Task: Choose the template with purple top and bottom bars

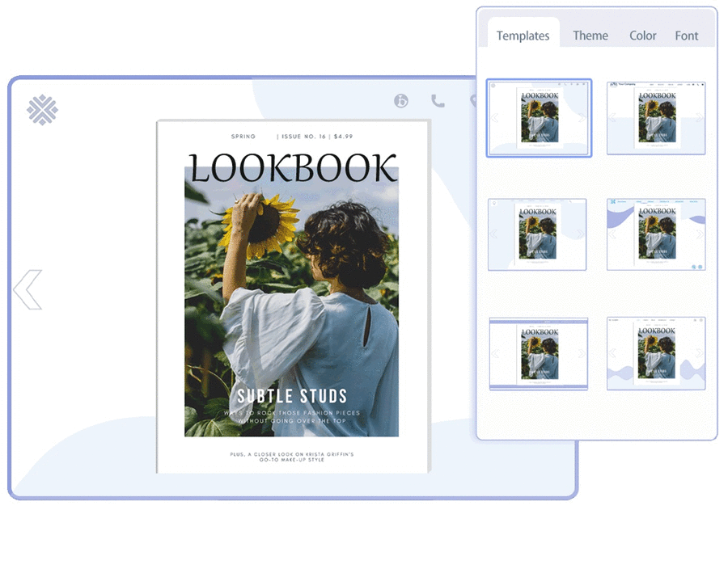Action: [539, 354]
